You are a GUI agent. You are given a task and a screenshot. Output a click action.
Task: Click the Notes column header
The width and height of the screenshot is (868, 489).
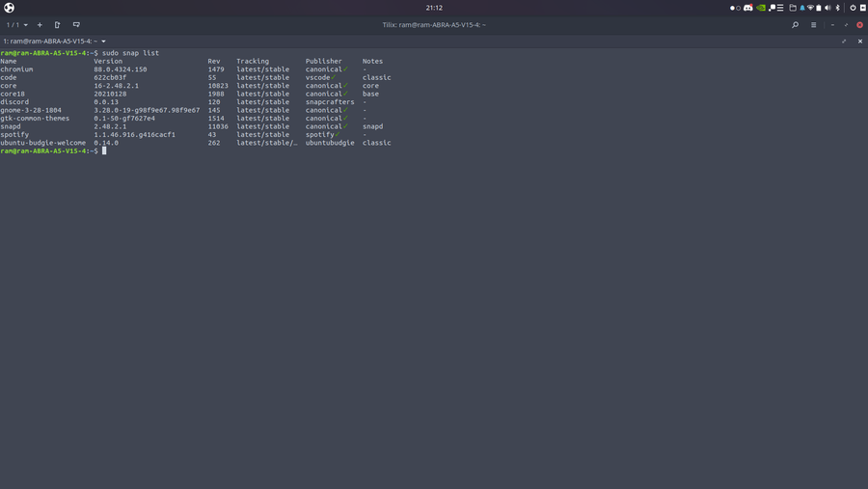tap(372, 62)
